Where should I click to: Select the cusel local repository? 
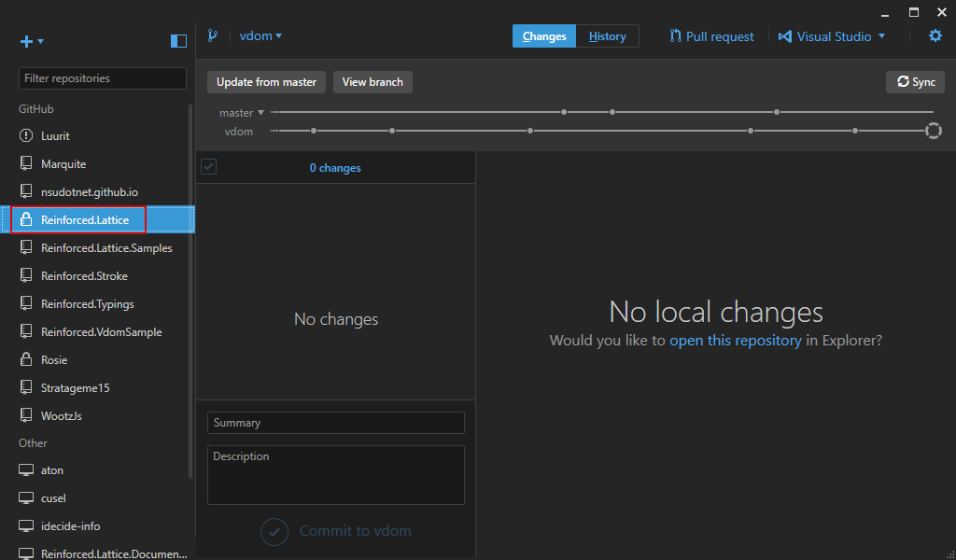tap(97, 498)
